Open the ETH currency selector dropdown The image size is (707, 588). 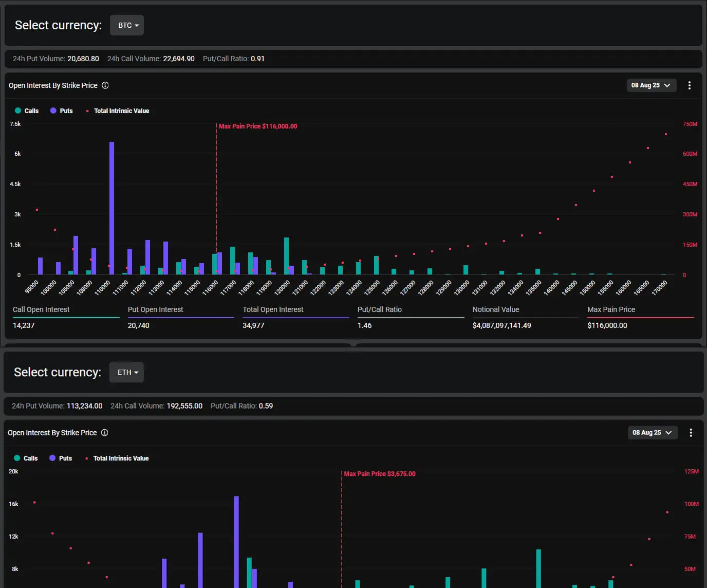[126, 373]
